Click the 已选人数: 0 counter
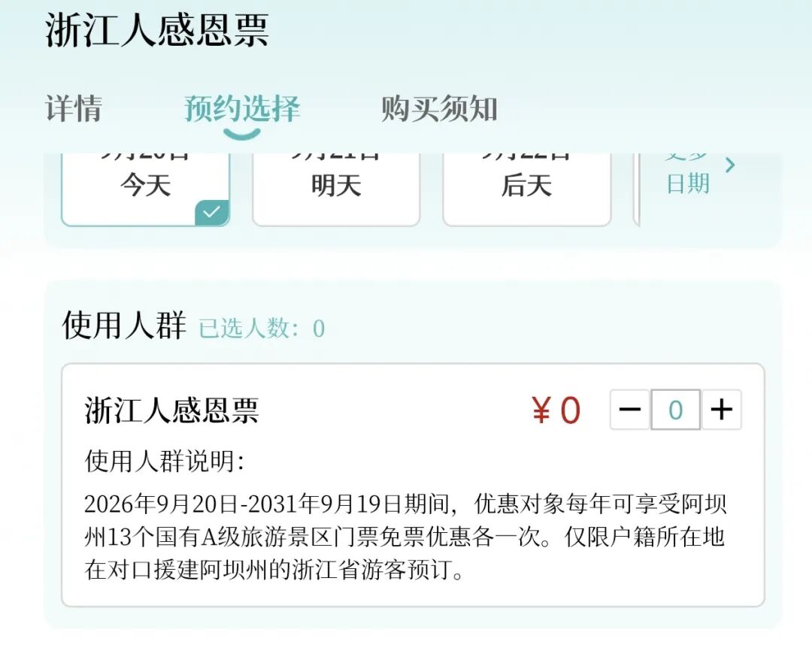 pyautogui.click(x=262, y=328)
